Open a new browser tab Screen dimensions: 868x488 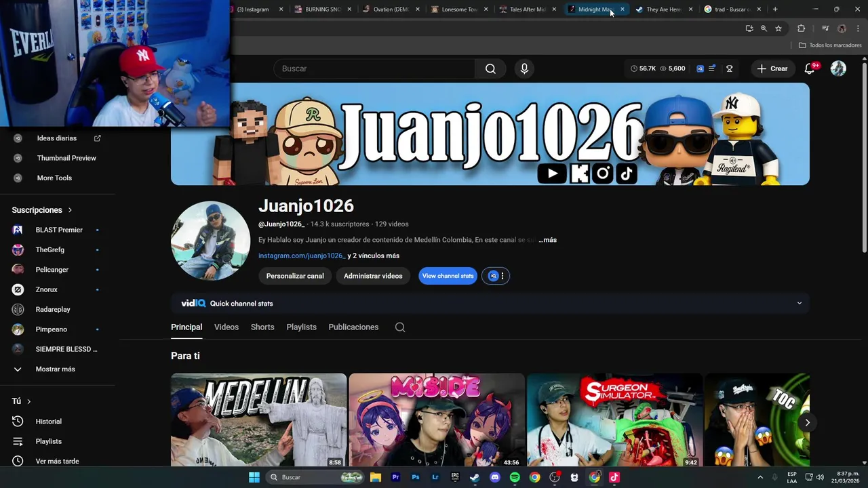tap(775, 9)
